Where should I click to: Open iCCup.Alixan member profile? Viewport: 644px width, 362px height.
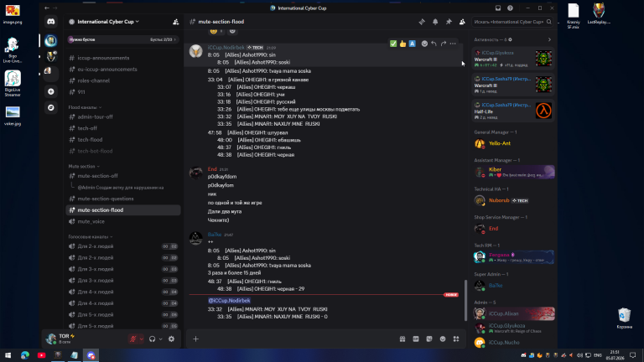(x=513, y=313)
